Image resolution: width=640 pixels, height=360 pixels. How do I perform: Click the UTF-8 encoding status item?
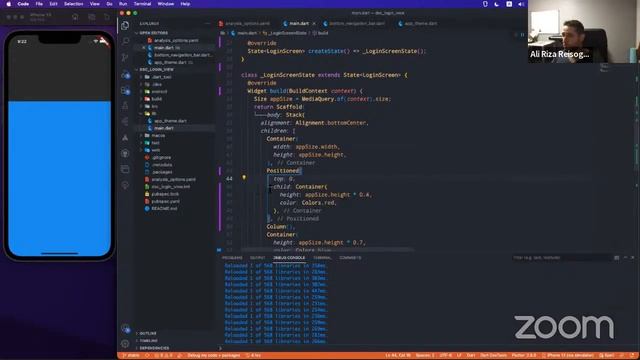(445, 356)
